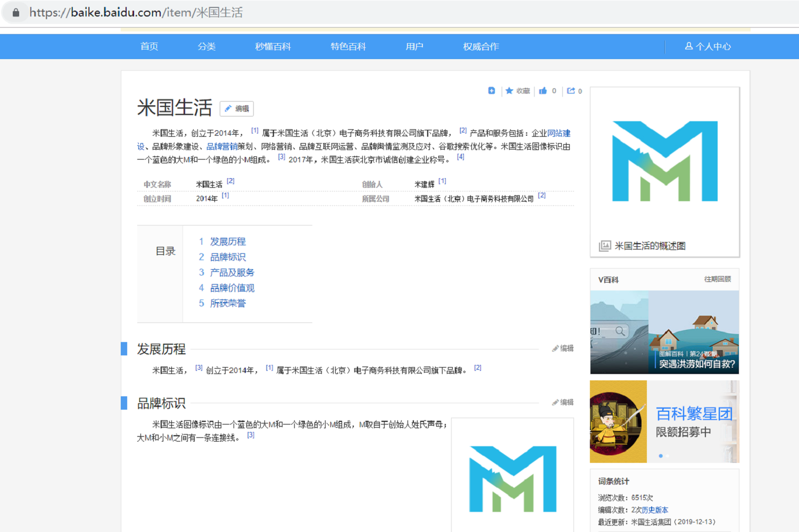
Task: Click the user icon for 个人中心
Action: tap(689, 46)
